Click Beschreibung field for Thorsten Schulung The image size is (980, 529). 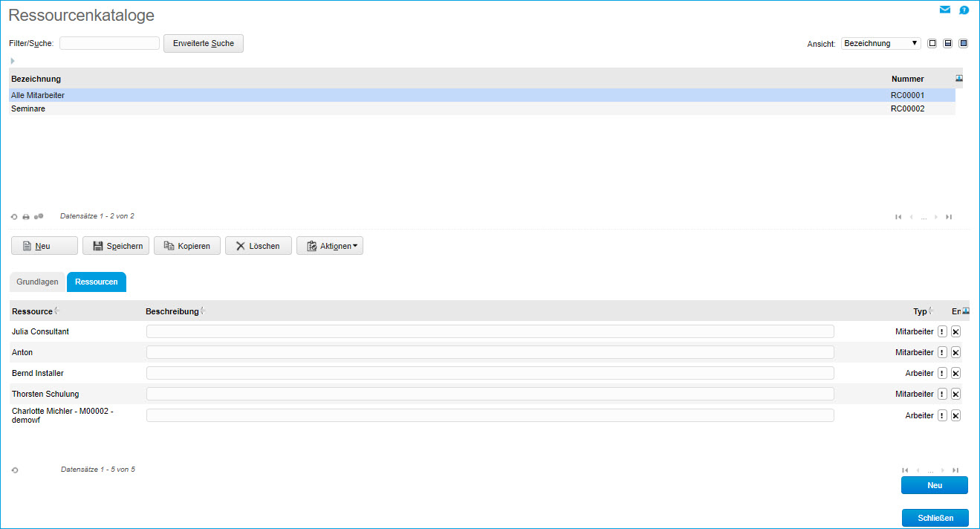(x=490, y=394)
